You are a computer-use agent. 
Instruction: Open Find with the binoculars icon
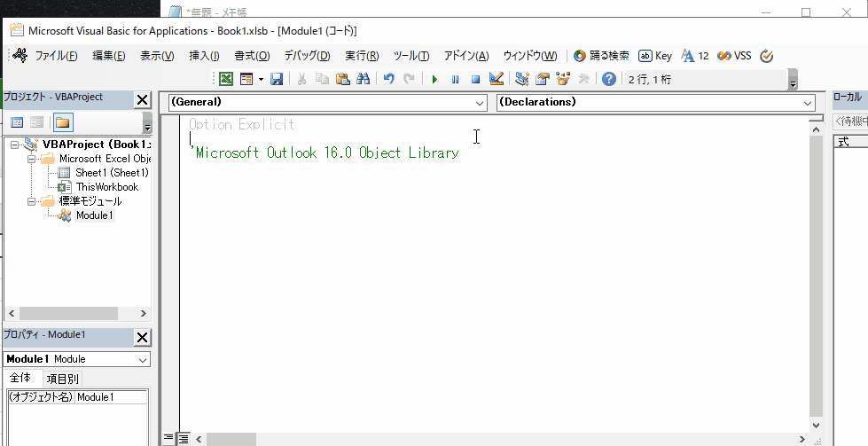coord(364,79)
